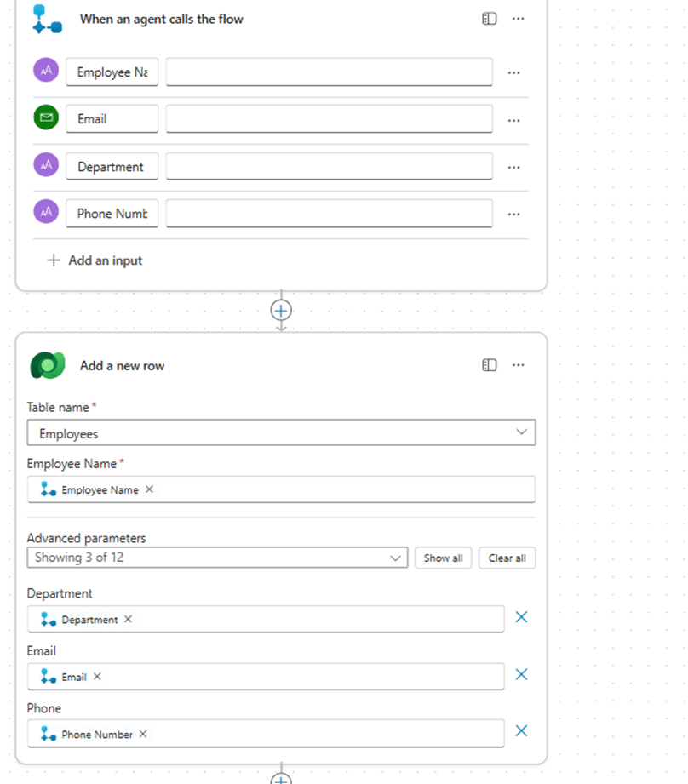688x784 pixels.
Task: Remove the Phone parameter with the blue X
Action: (521, 731)
